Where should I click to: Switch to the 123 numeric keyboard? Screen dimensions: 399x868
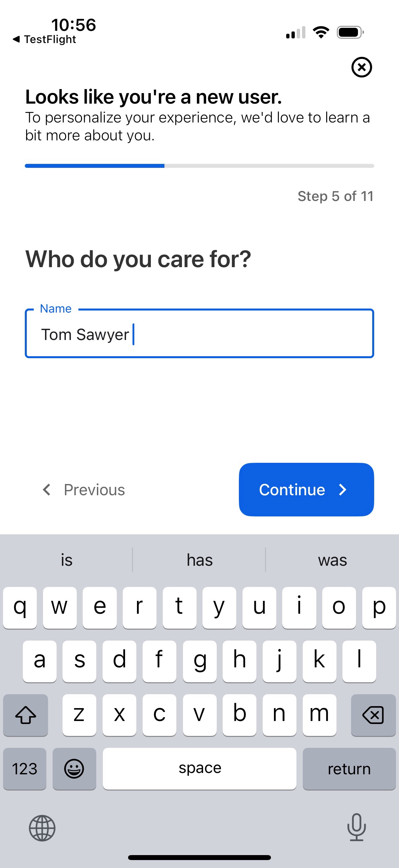pyautogui.click(x=24, y=769)
